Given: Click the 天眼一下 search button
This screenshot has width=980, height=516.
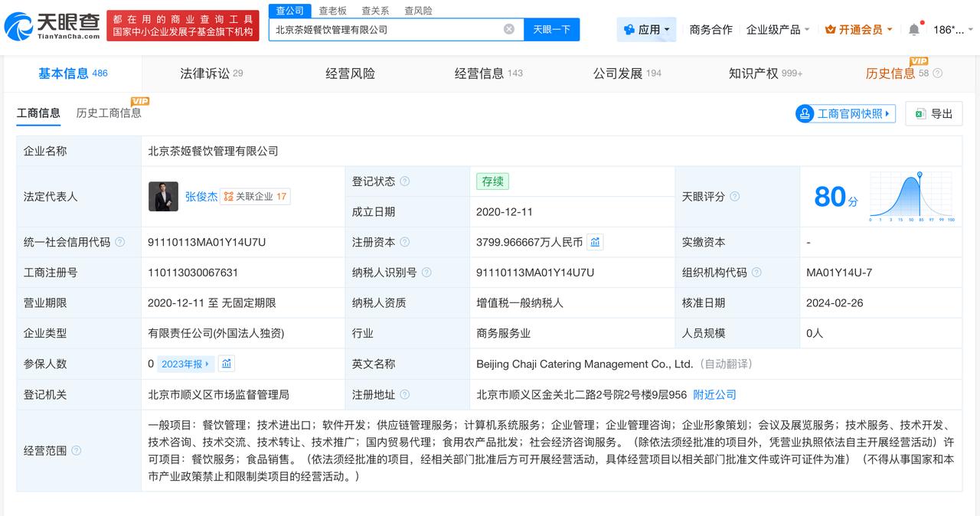Looking at the screenshot, I should tap(552, 28).
